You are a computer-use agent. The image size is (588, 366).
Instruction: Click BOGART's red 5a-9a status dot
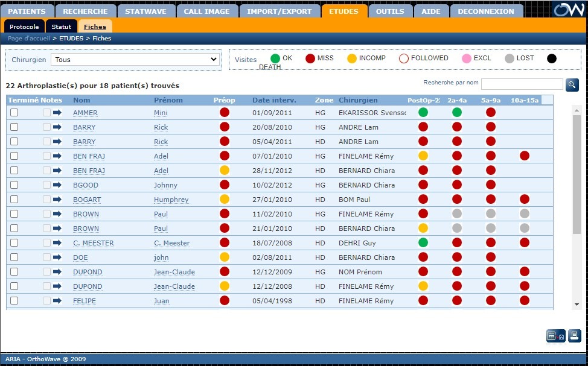pyautogui.click(x=490, y=200)
